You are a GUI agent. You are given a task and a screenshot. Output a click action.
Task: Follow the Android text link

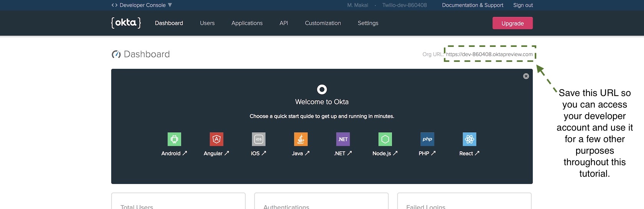click(x=171, y=153)
